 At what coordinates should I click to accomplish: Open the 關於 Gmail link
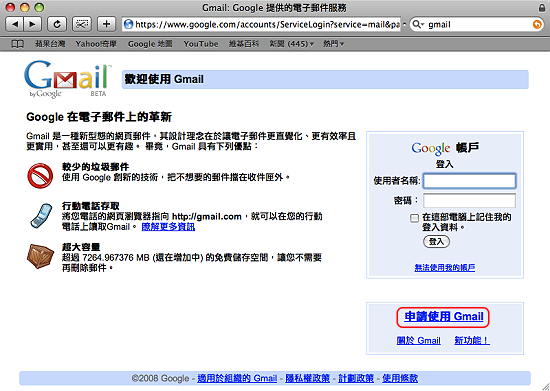[418, 341]
